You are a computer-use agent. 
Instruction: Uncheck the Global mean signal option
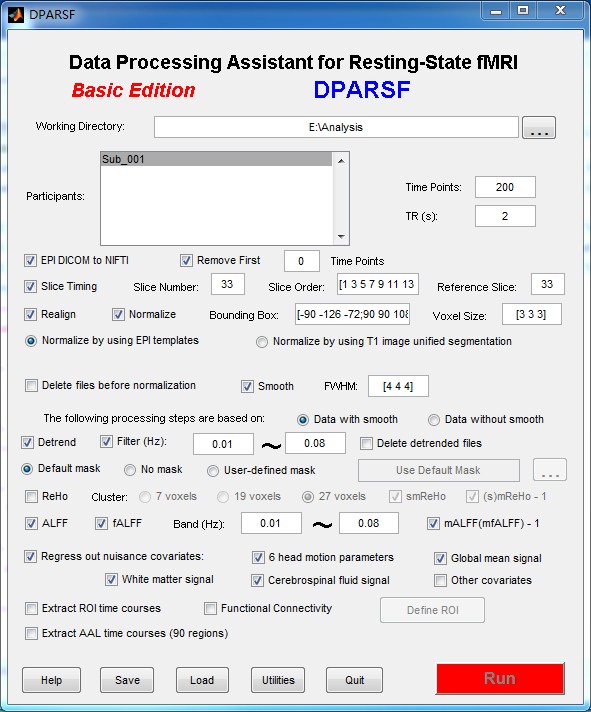(440, 558)
